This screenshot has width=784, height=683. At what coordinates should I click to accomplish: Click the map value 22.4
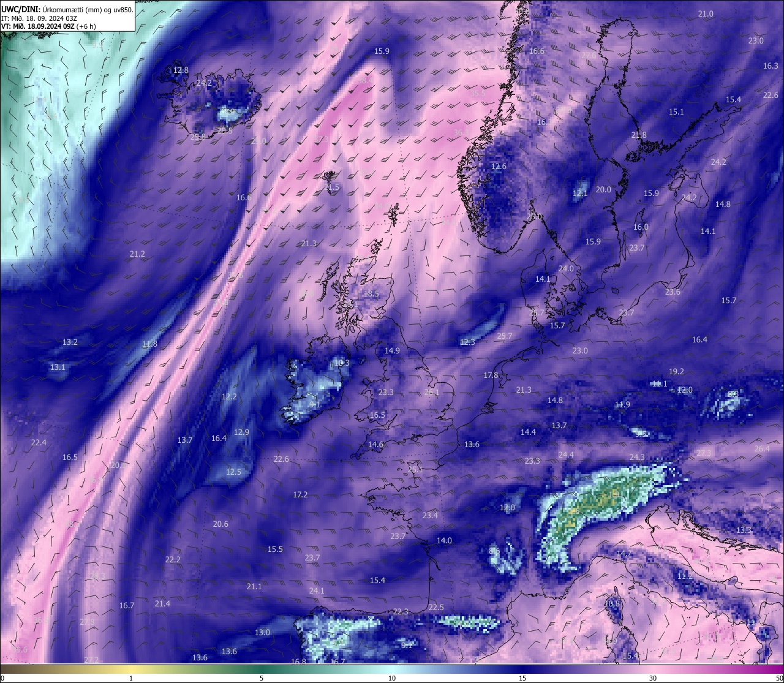39,443
